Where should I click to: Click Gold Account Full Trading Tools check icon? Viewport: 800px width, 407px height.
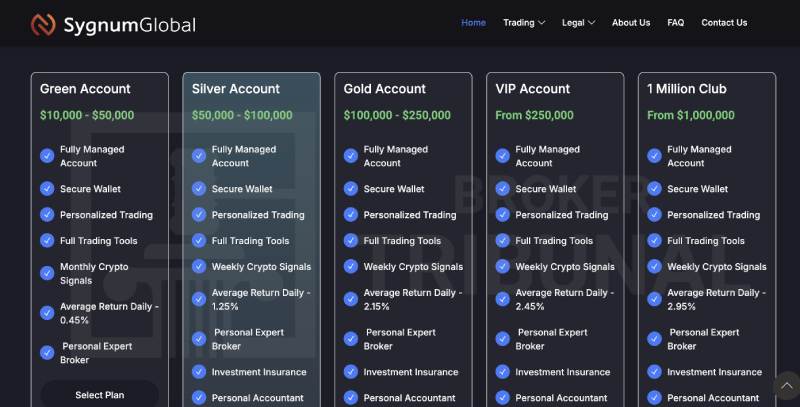point(351,241)
